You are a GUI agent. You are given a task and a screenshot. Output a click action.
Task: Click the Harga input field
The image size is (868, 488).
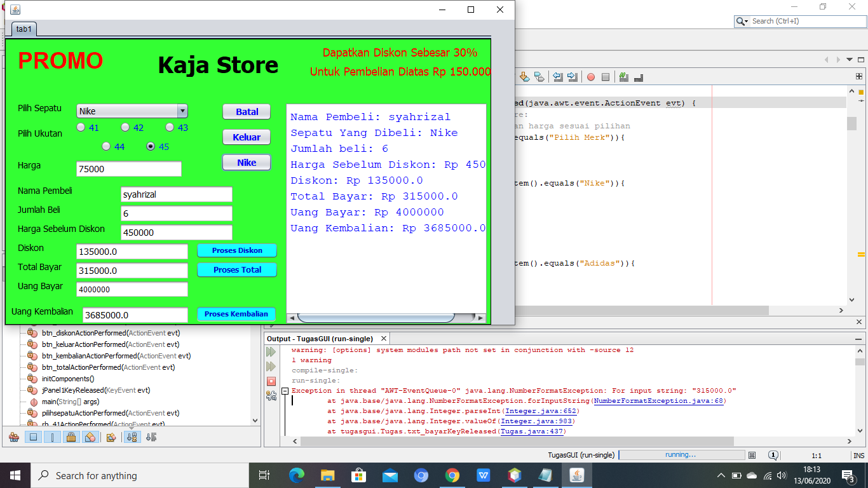129,169
